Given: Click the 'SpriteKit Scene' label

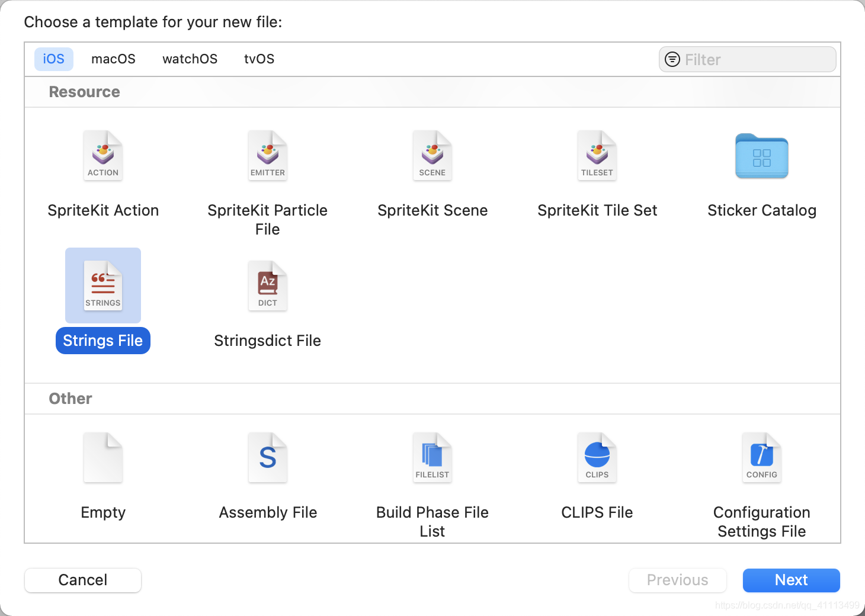Looking at the screenshot, I should click(432, 210).
